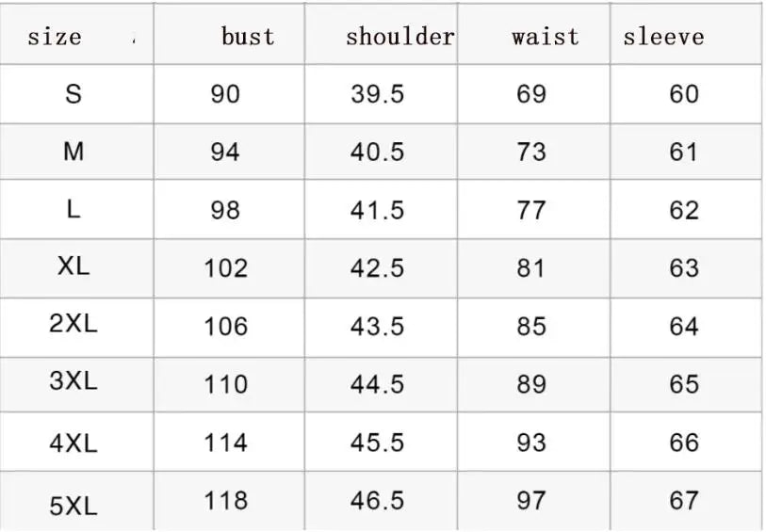Click the L size row label

click(x=73, y=210)
